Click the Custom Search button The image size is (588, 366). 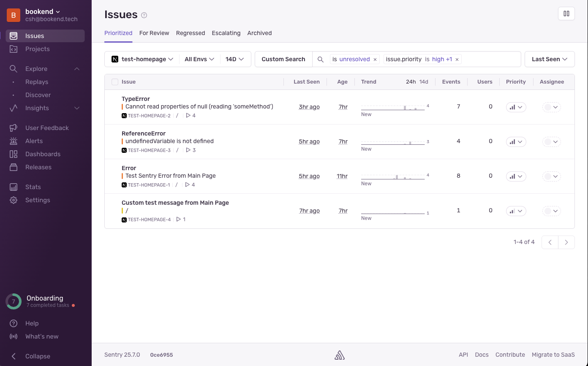[x=283, y=59]
